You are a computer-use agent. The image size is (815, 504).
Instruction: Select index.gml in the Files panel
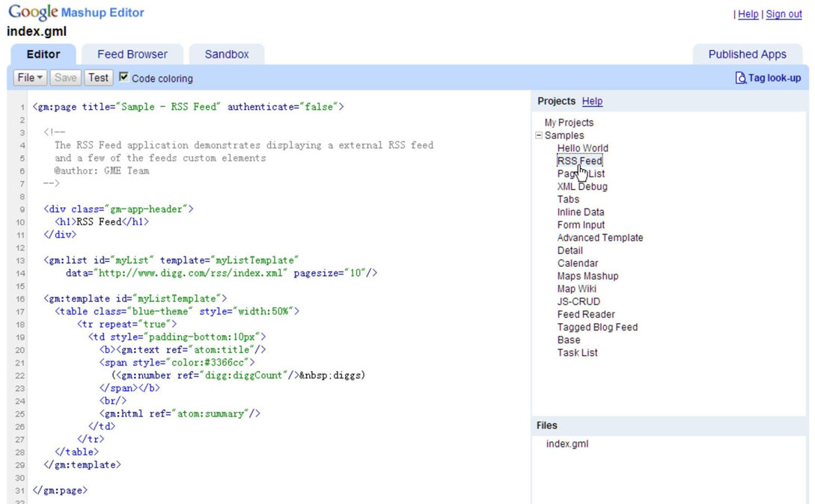point(567,443)
